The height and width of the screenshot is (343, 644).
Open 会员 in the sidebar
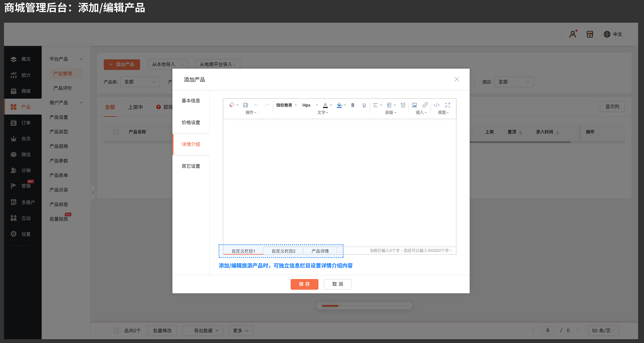point(23,139)
